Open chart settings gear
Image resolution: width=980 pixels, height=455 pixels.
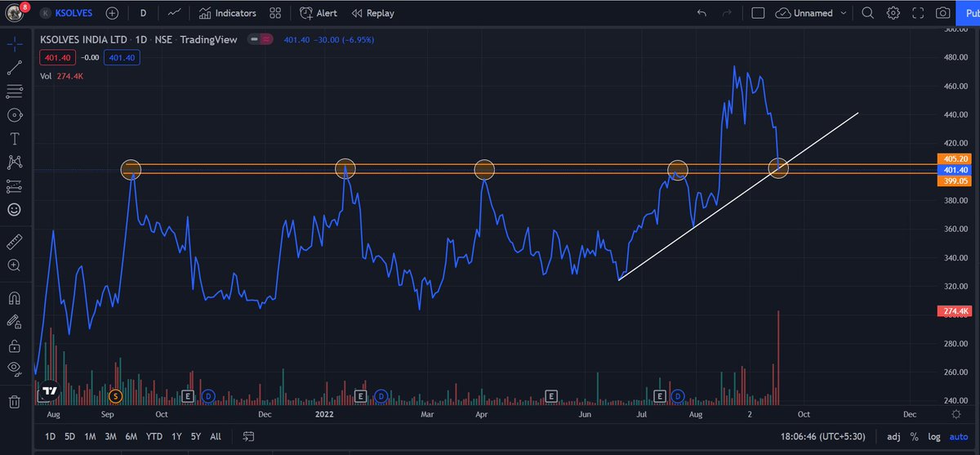893,13
